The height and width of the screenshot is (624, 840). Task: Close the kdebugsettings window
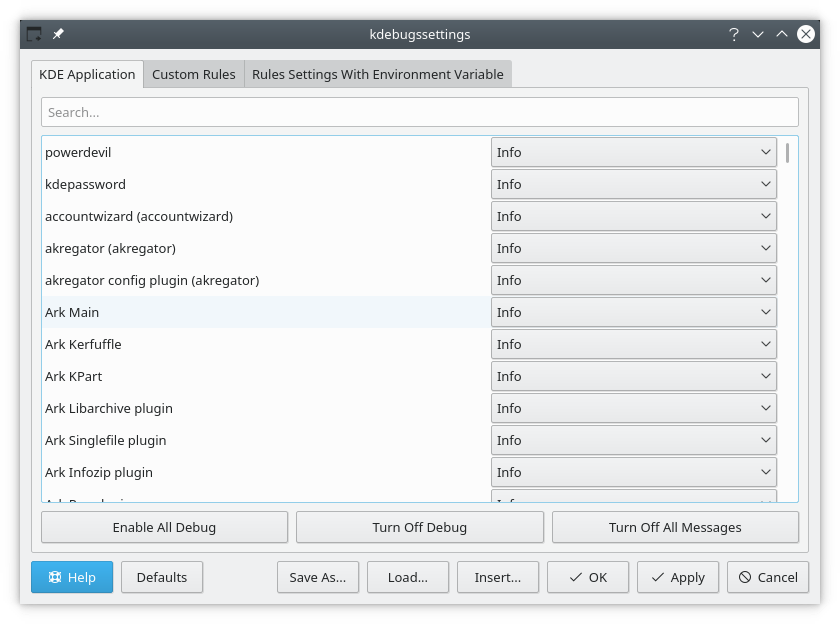click(806, 34)
